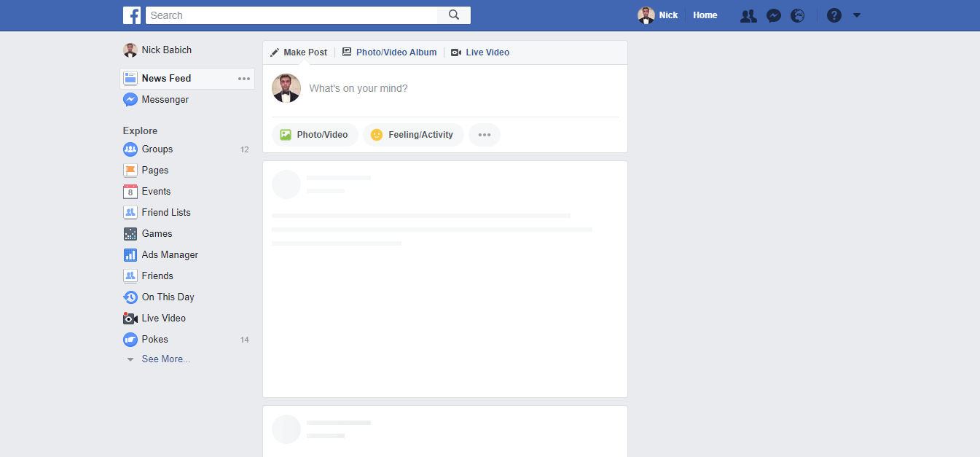Open the Friend Lists link

(x=166, y=213)
